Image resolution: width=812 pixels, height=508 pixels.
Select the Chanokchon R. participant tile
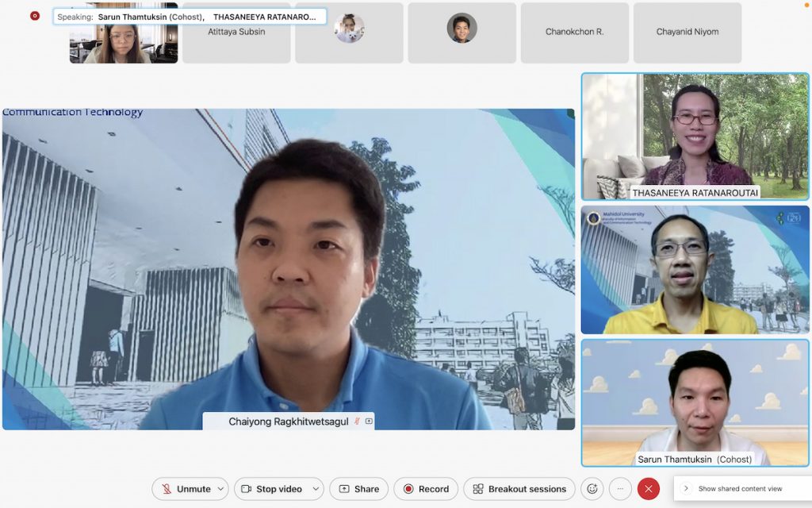coord(574,33)
